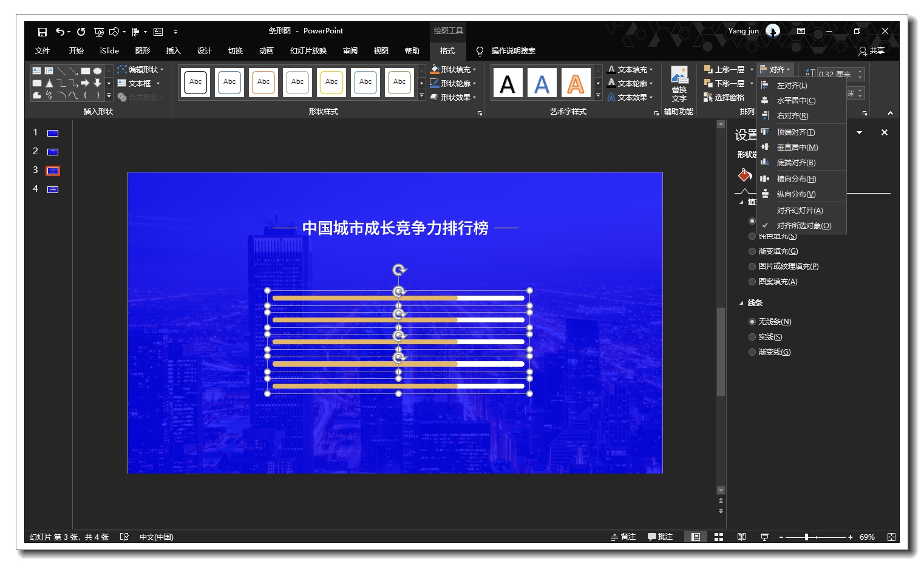Apply the orange-outlined Abc shape style
Viewport: 924px width, 564px height.
coord(263,82)
